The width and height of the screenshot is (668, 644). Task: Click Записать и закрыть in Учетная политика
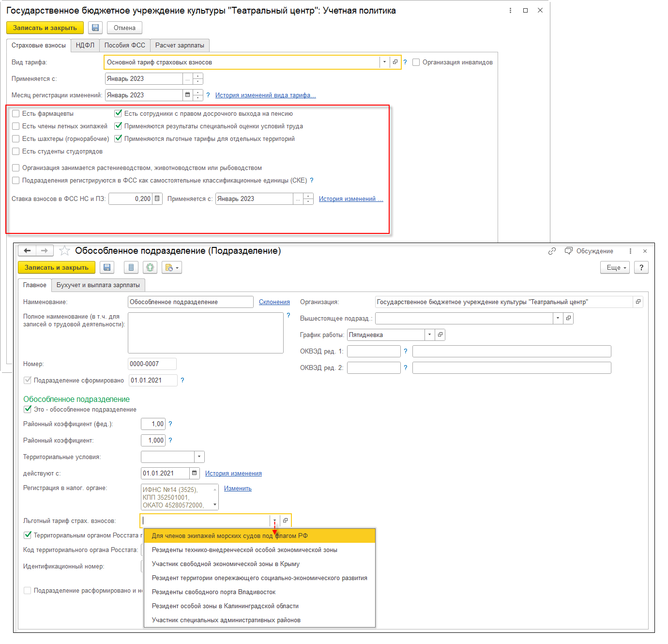[45, 28]
